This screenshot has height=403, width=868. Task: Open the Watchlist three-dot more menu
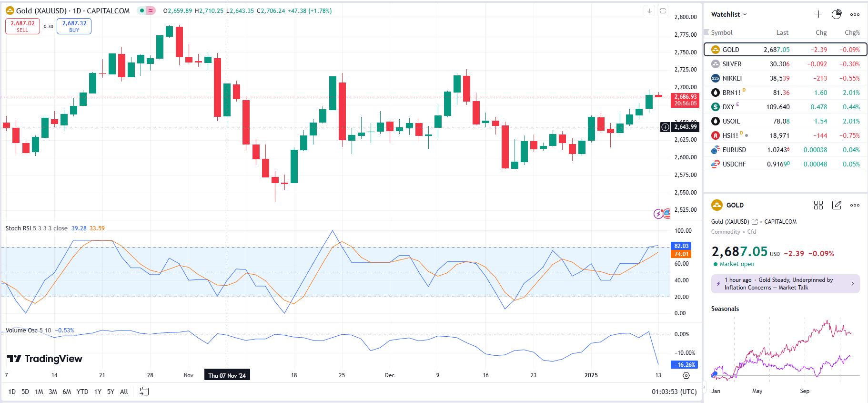click(855, 14)
